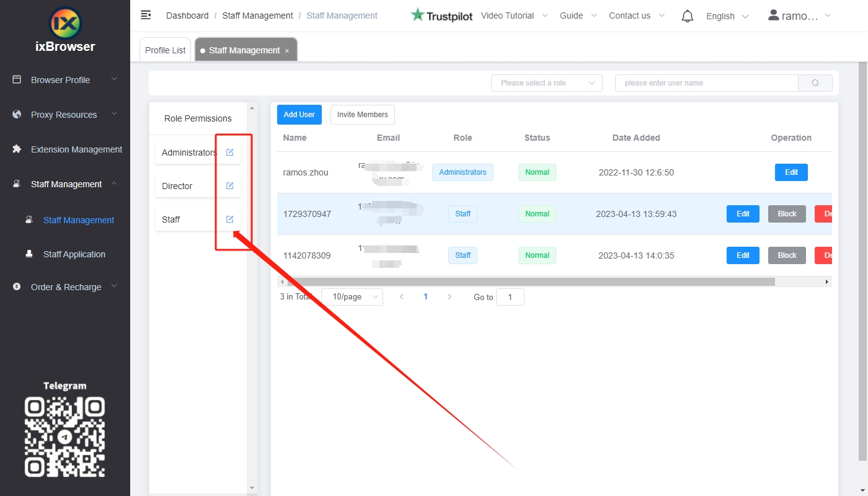Viewport: 868px width, 496px height.
Task: Click Order & Recharge coin icon
Action: (x=17, y=287)
